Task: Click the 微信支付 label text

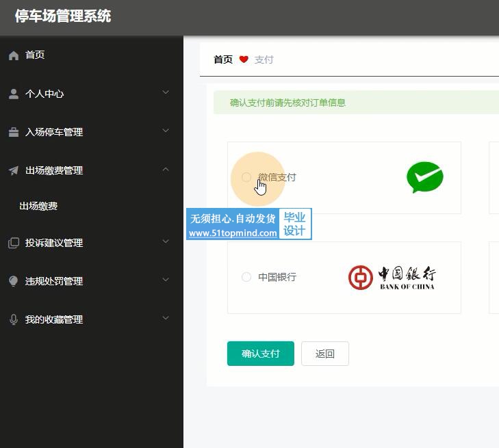Action: pyautogui.click(x=277, y=177)
